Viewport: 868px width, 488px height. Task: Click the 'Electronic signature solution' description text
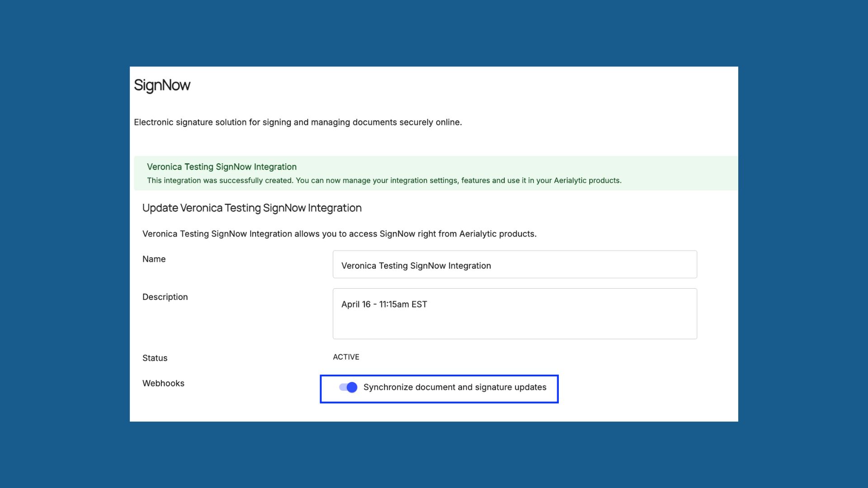298,122
